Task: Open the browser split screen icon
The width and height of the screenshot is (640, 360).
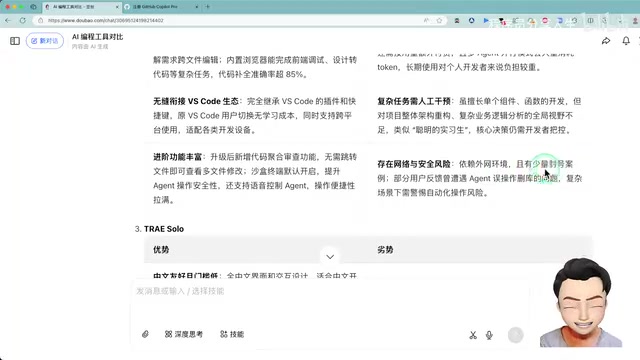Action: [590, 20]
